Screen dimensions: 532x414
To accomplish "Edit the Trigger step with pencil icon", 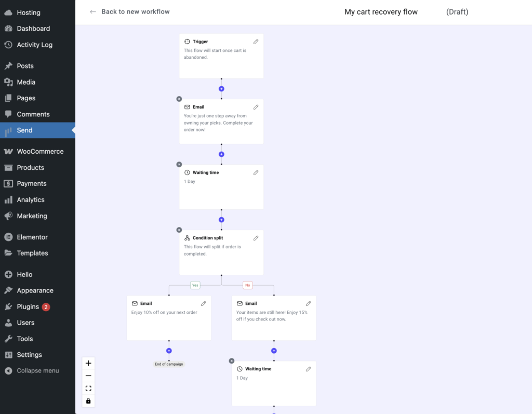I will 256,42.
